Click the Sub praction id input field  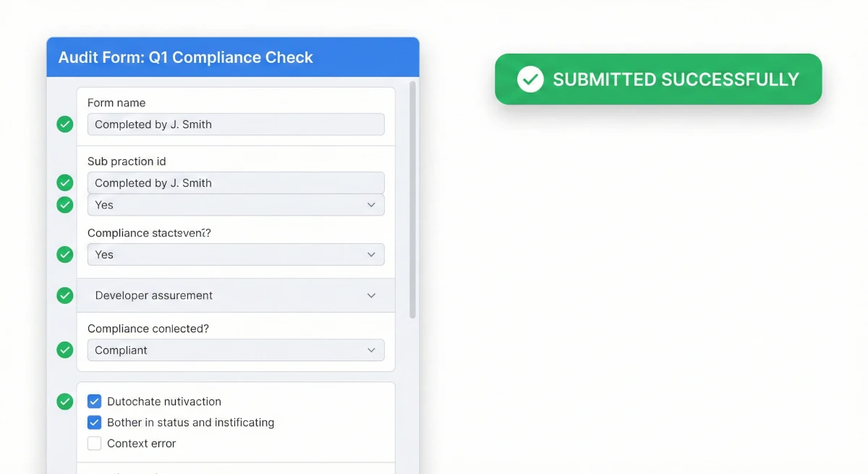[236, 183]
